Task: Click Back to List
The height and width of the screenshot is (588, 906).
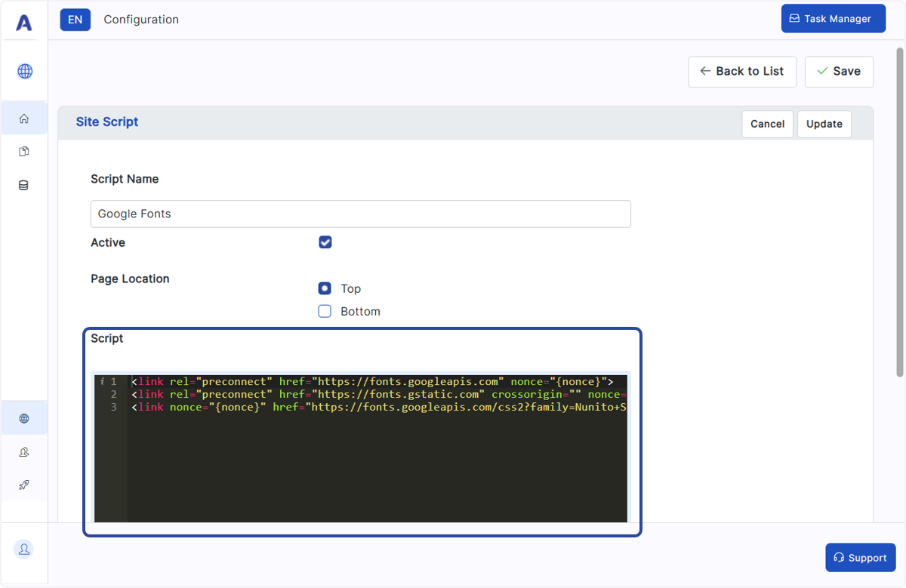Action: click(742, 72)
